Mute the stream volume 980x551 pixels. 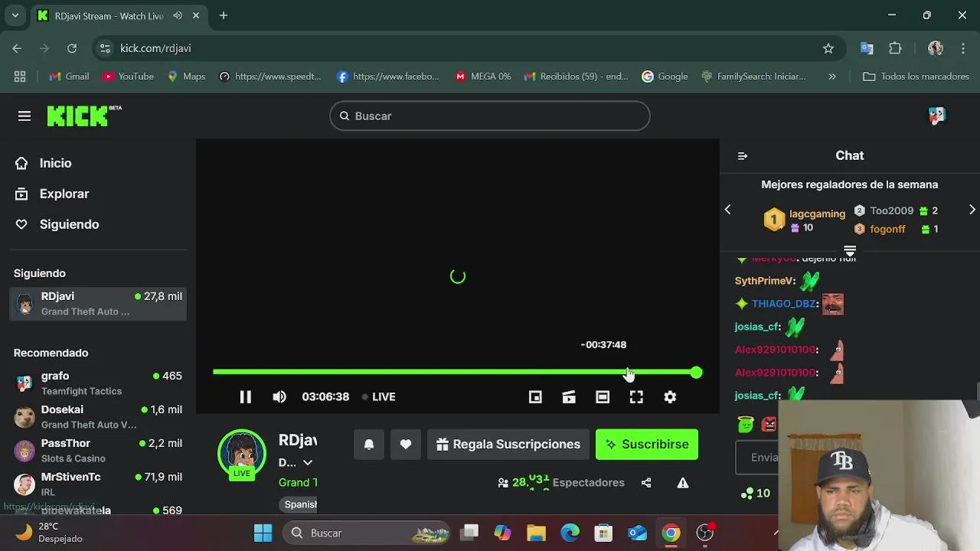pos(279,396)
